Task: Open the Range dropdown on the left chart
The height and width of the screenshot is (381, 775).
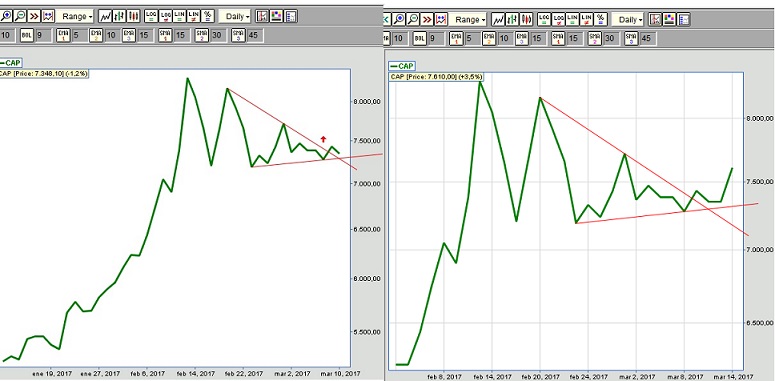Action: 75,16
